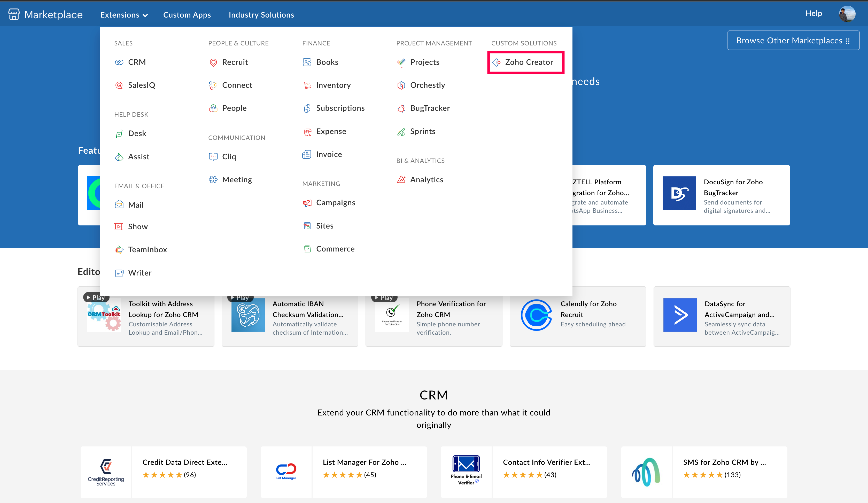Viewport: 868px width, 503px height.
Task: Select the TeamInbox icon
Action: point(119,250)
